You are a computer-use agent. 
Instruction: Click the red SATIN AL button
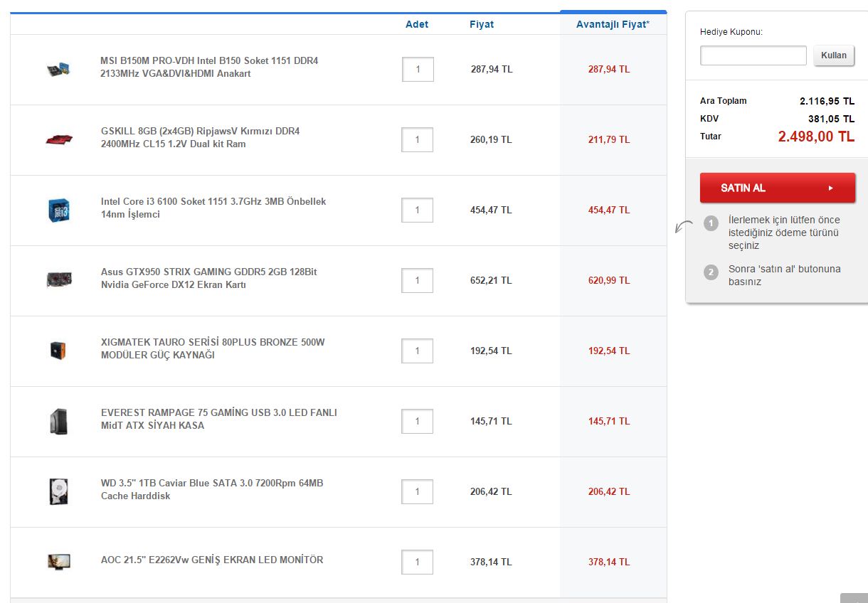point(778,188)
